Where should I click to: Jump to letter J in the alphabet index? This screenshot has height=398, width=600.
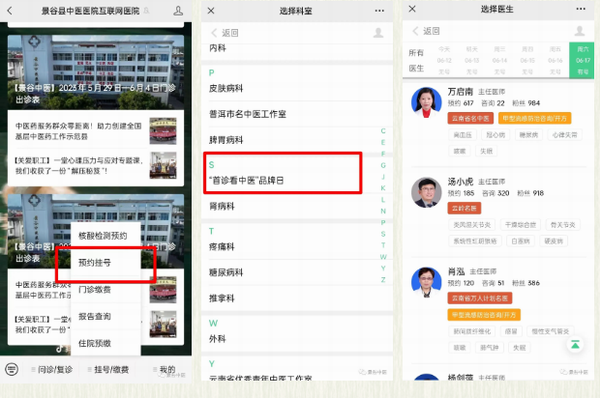[383, 177]
